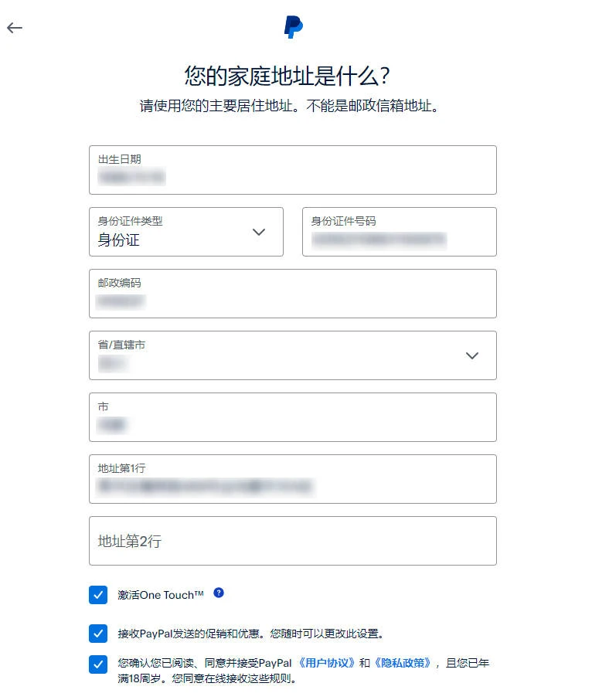The height and width of the screenshot is (700, 592).
Task: Open the 省/直辖市 province dropdown
Action: pyautogui.click(x=293, y=355)
